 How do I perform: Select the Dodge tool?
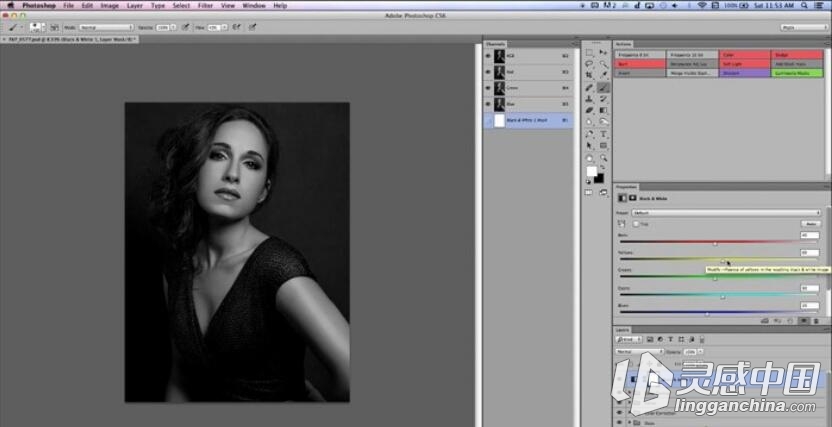603,122
